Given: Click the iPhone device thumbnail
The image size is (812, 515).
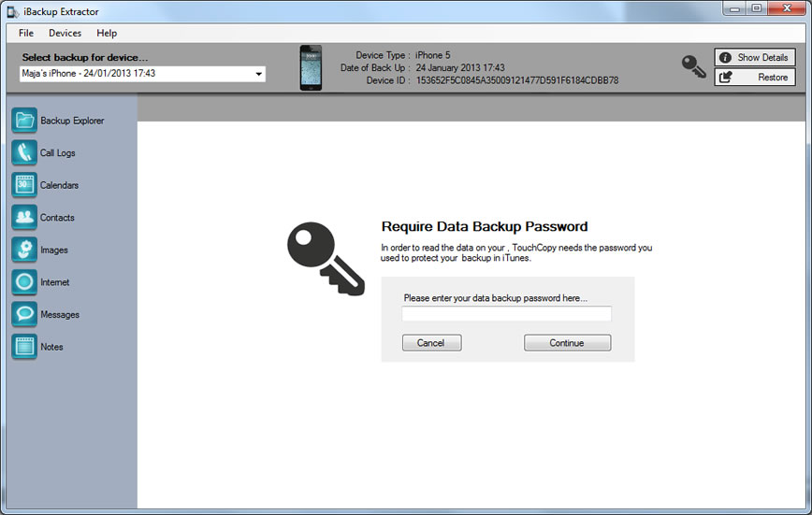Looking at the screenshot, I should pos(311,68).
